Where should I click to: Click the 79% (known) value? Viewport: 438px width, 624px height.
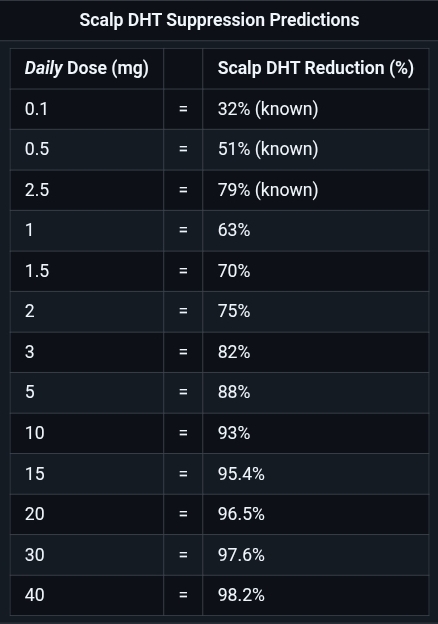268,190
